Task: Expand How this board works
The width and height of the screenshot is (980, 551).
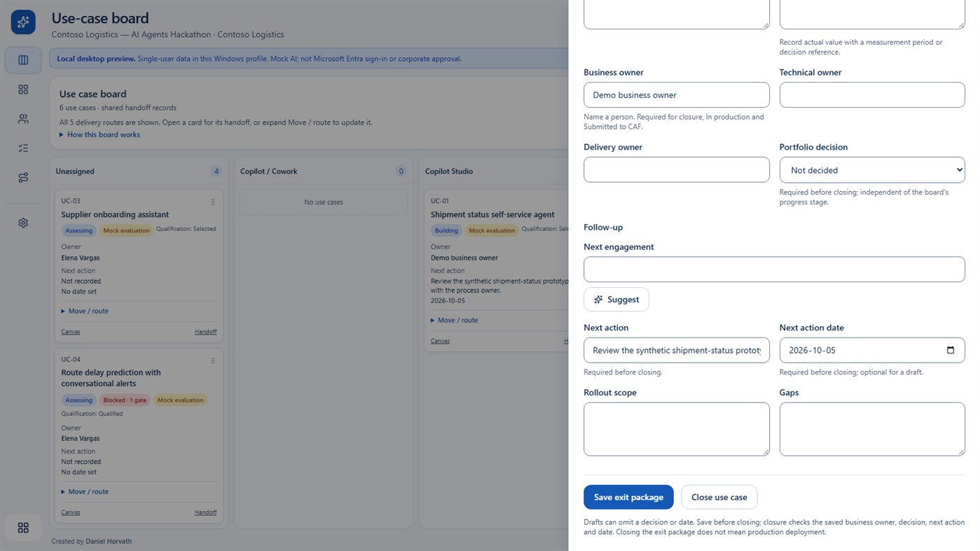Action: (99, 134)
